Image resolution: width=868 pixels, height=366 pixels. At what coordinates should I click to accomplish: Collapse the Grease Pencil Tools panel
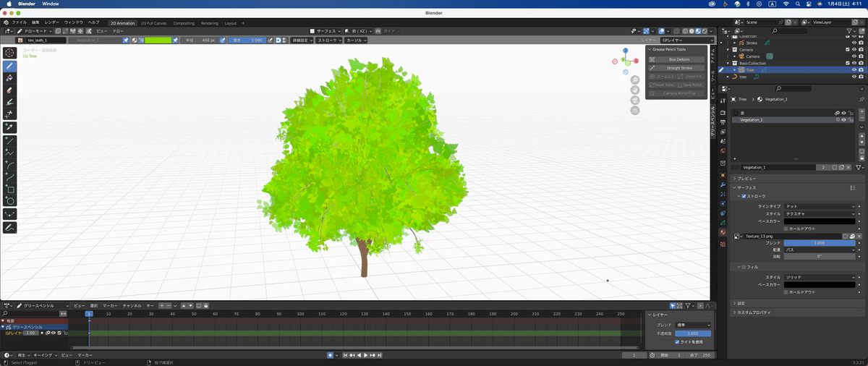[650, 49]
